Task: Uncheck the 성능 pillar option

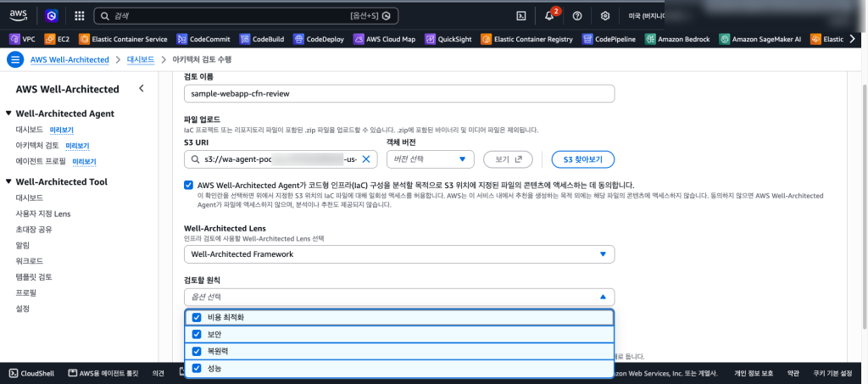Action: (399, 368)
